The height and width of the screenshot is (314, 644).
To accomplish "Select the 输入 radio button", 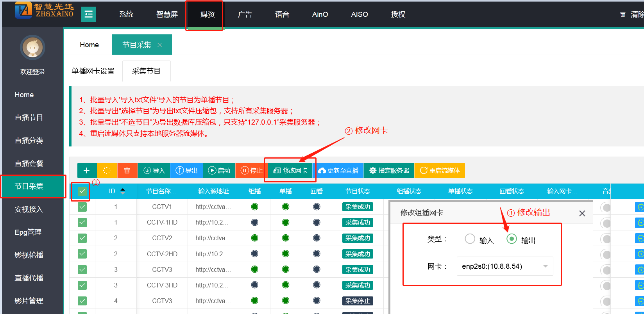I will [x=470, y=239].
